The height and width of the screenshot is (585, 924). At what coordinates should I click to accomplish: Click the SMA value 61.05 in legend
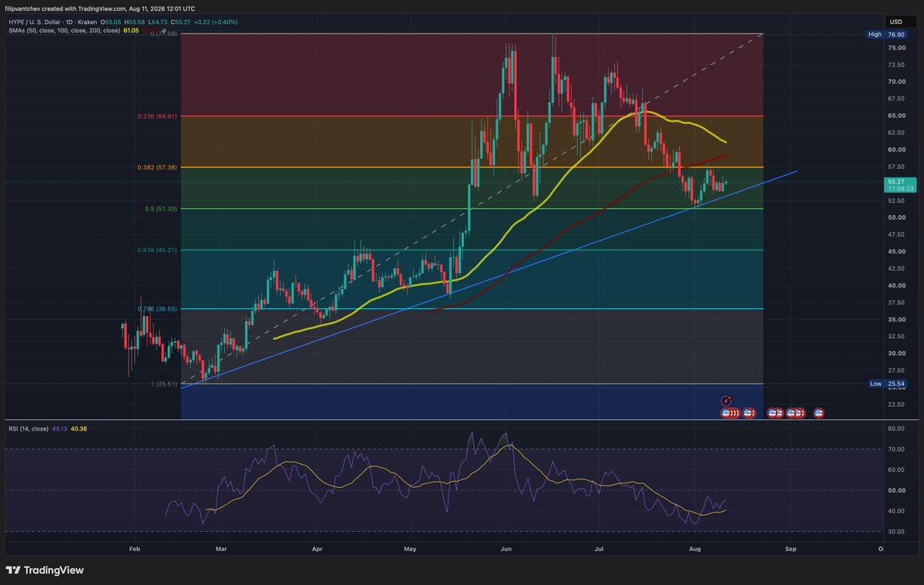pyautogui.click(x=131, y=30)
